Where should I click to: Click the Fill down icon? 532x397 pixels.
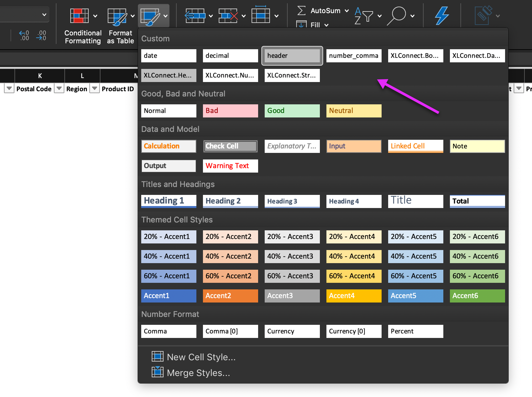click(301, 24)
